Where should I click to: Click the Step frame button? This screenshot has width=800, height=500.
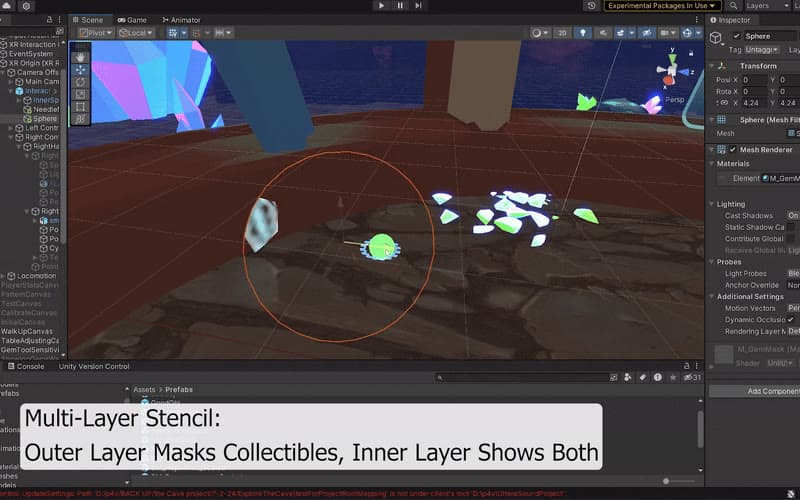(418, 6)
